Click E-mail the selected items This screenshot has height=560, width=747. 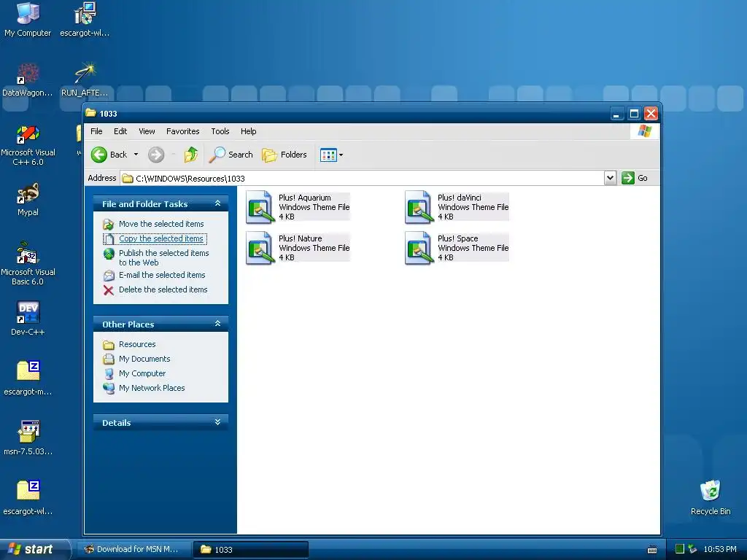click(162, 275)
